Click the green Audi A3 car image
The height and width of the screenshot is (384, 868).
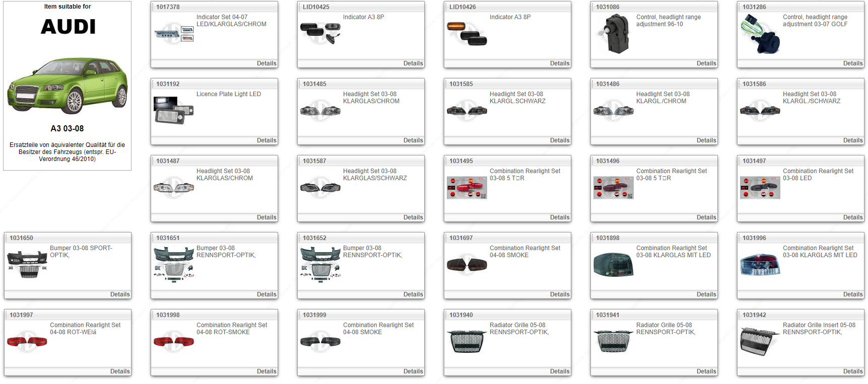68,86
